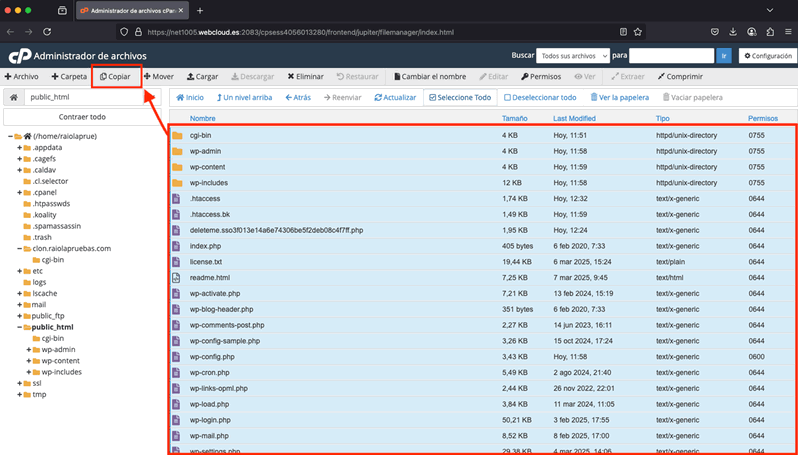The height and width of the screenshot is (455, 798).
Task: Open a new browser tab with plus
Action: click(200, 10)
